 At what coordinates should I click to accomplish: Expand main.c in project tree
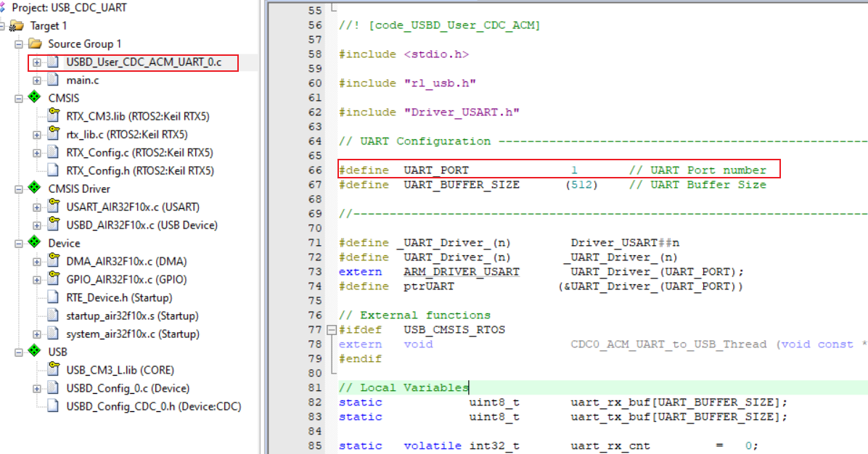tap(36, 81)
